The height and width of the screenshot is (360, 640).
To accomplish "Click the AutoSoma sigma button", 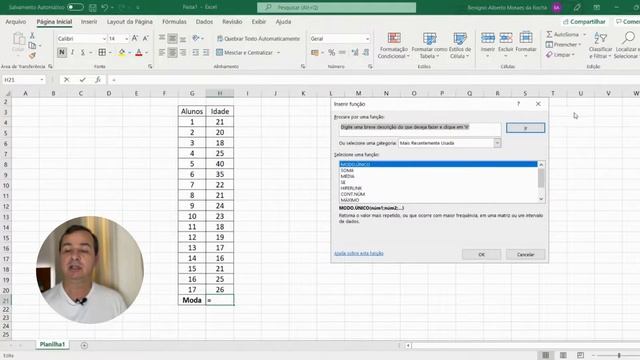I will (x=563, y=34).
